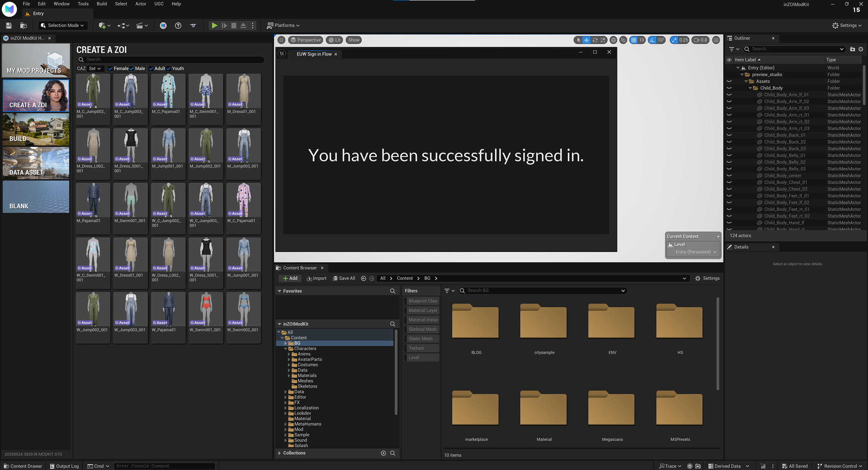The image size is (868, 470).
Task: Toggle the Static Mesh filter
Action: (421, 339)
